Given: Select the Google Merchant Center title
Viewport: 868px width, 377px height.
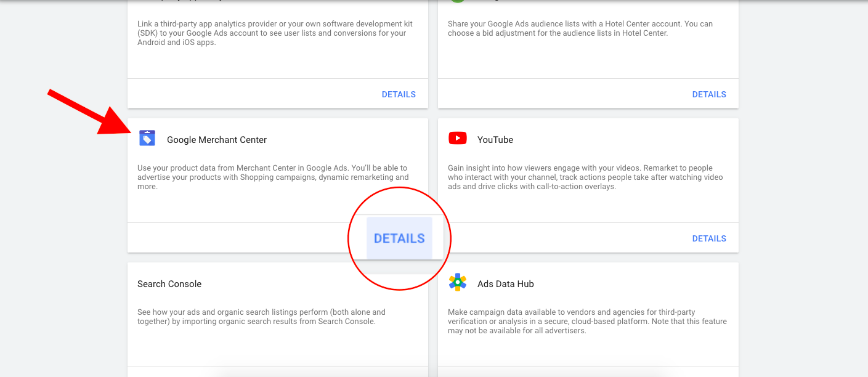Looking at the screenshot, I should pos(217,140).
